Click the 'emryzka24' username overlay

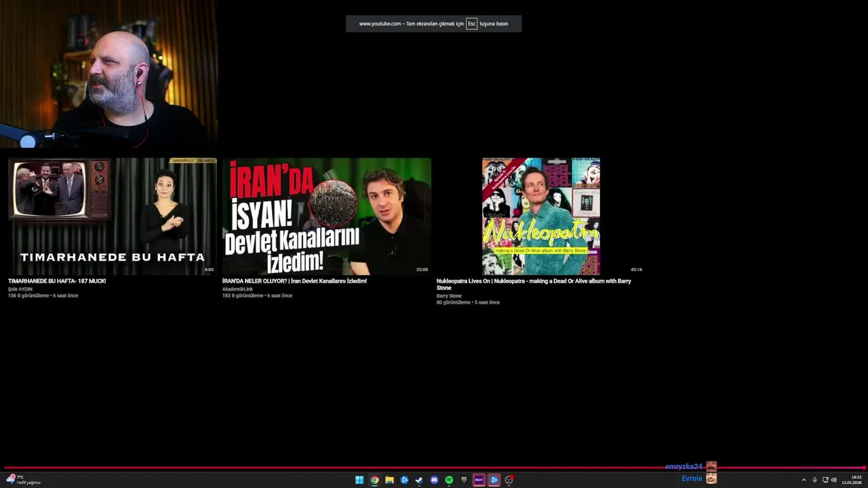(684, 466)
